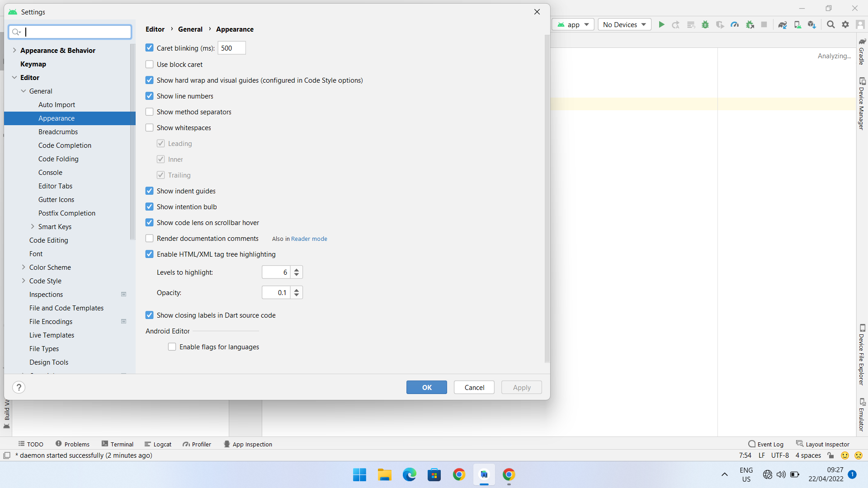The height and width of the screenshot is (488, 868).
Task: Open the AVD Emulator icon
Action: point(797,24)
